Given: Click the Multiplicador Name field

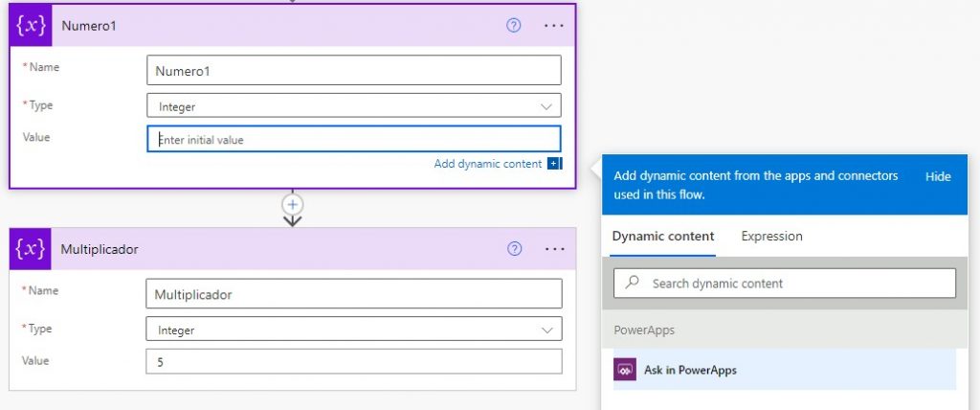Looking at the screenshot, I should click(x=354, y=294).
